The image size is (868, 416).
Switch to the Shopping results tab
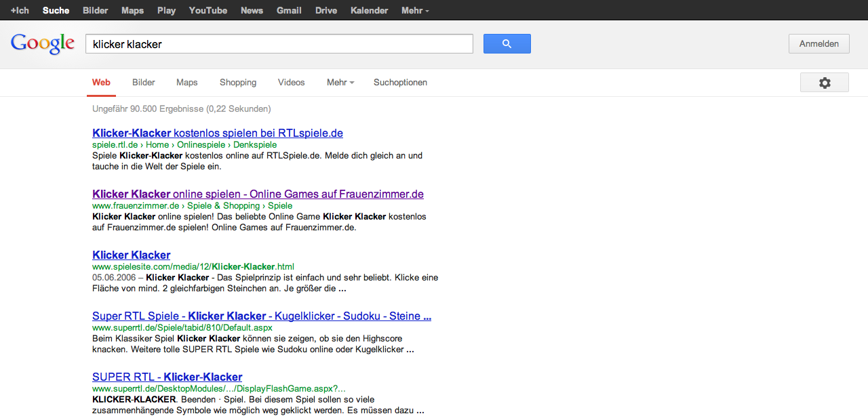(237, 83)
